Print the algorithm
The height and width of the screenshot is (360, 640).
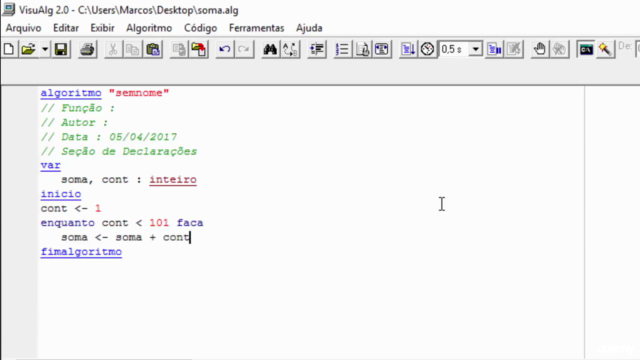tap(87, 49)
